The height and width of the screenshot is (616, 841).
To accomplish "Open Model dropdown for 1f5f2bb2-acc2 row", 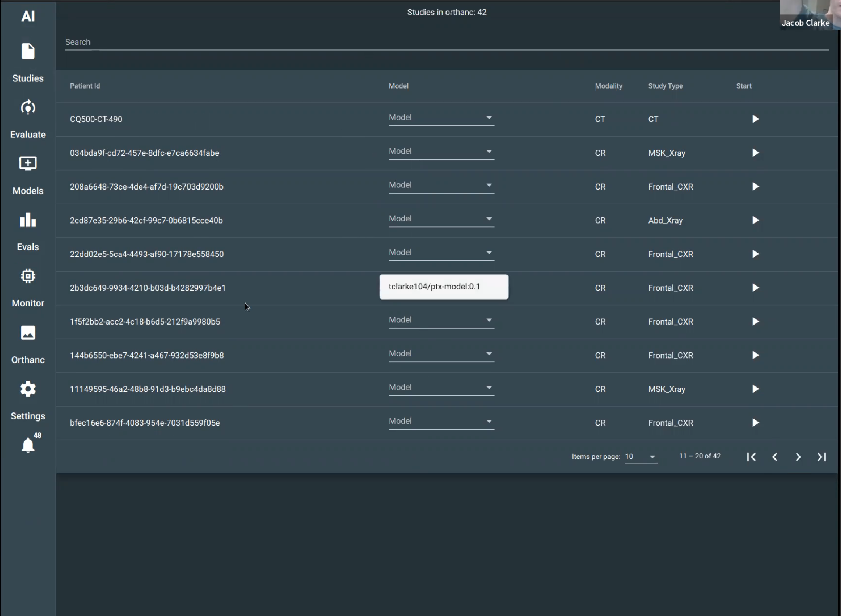I will point(442,320).
